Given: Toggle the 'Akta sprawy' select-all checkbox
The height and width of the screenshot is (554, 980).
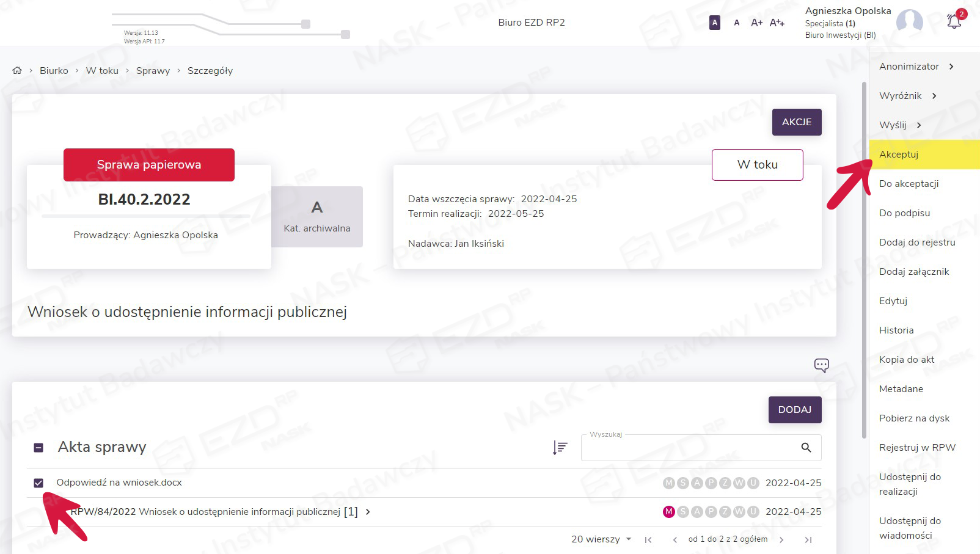Looking at the screenshot, I should (x=38, y=448).
